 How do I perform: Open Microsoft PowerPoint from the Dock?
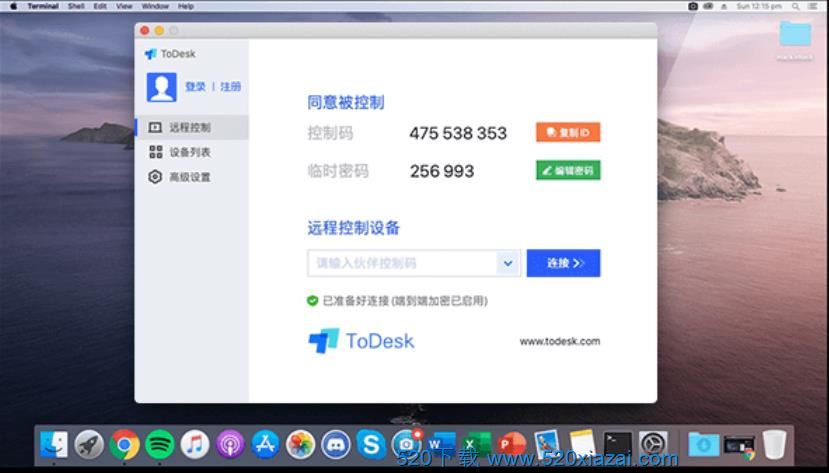click(x=512, y=444)
